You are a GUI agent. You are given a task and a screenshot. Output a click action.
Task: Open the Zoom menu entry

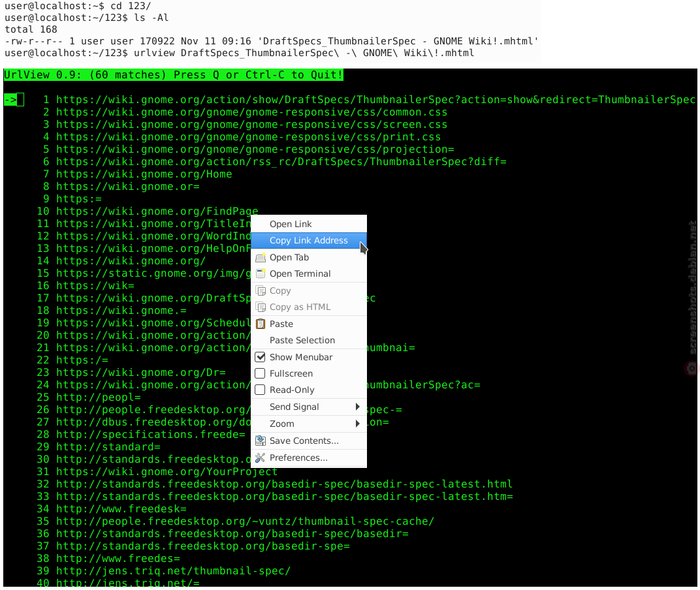click(x=309, y=424)
